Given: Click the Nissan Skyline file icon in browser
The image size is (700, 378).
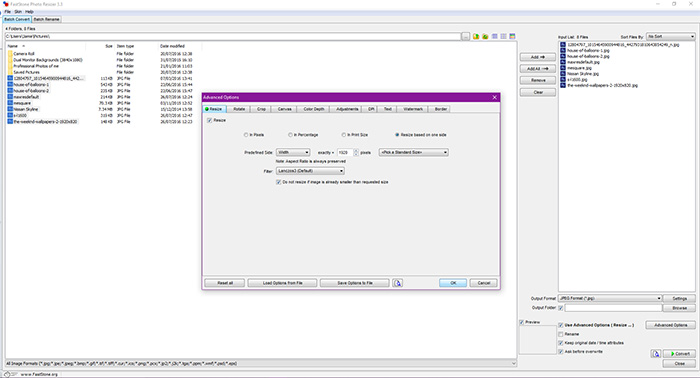Looking at the screenshot, I should tap(10, 109).
